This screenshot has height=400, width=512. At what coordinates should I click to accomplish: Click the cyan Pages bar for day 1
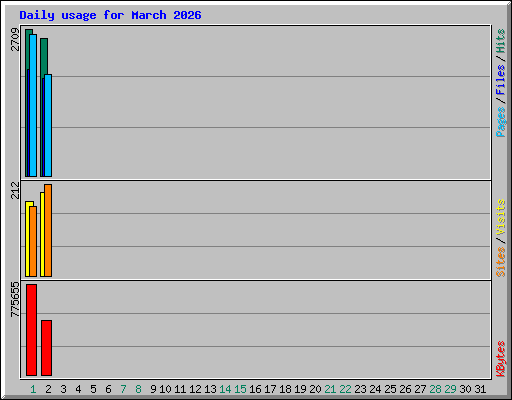coord(33,105)
